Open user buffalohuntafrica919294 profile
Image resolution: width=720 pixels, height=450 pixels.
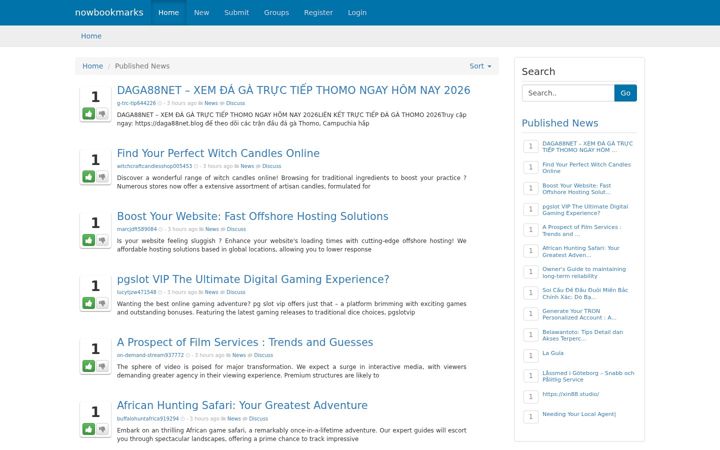coord(147,418)
